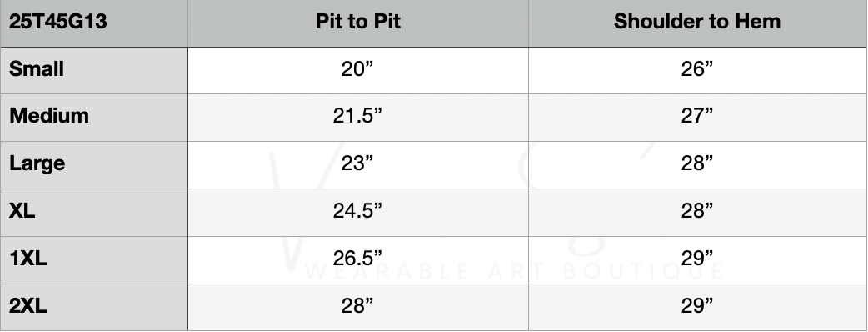Select the Medium row label

94,118
